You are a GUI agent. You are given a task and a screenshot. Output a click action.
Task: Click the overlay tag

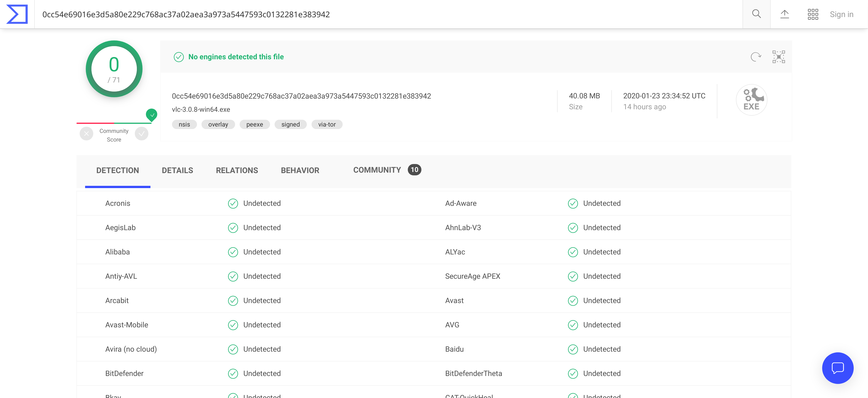coord(218,124)
